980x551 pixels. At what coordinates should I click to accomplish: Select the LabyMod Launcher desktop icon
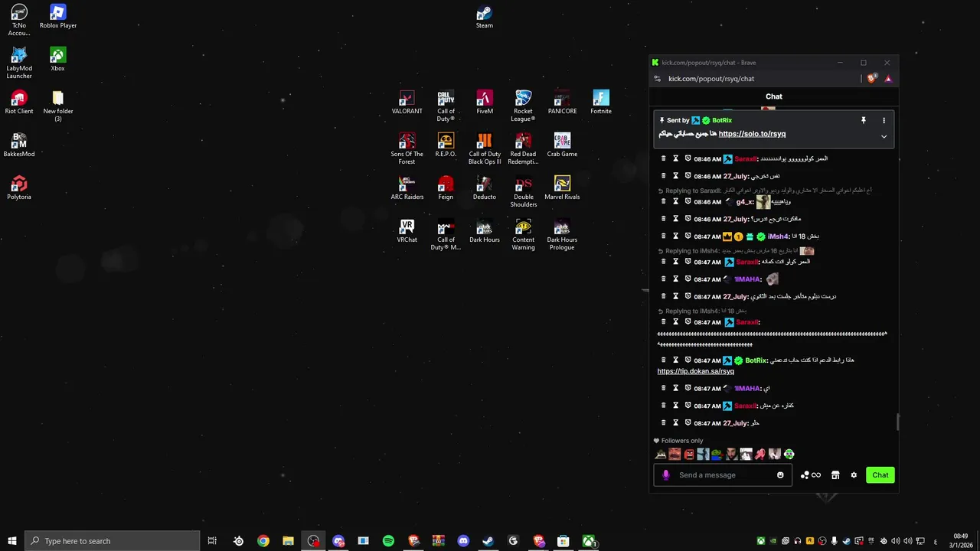tap(19, 64)
